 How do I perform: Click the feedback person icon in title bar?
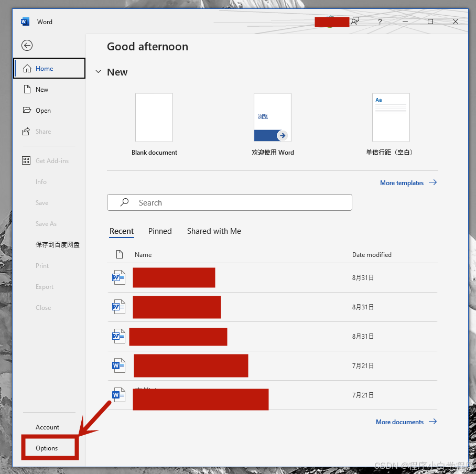click(x=354, y=21)
